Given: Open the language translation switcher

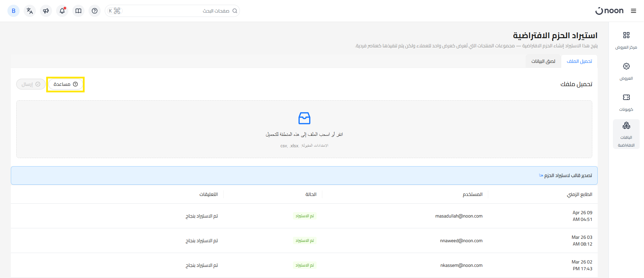Looking at the screenshot, I should [30, 11].
